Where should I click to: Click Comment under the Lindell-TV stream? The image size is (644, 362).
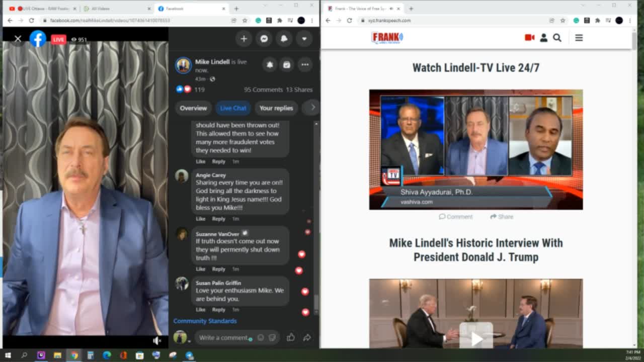456,217
